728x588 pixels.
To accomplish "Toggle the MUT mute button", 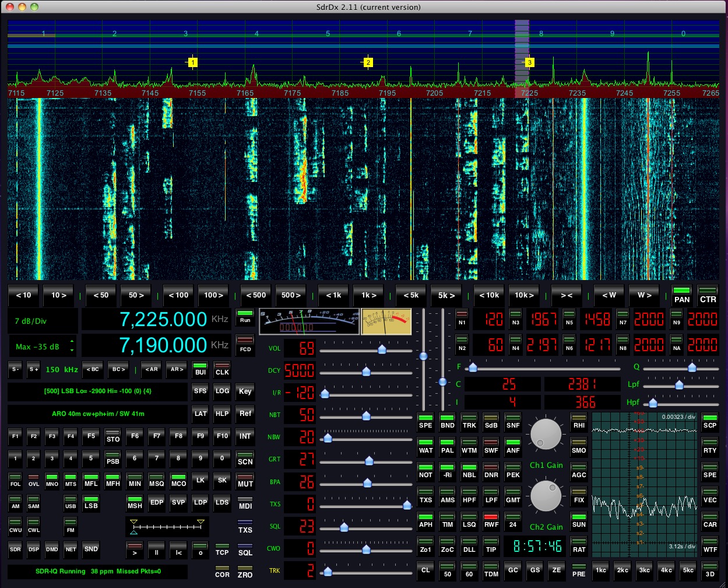I will point(245,482).
